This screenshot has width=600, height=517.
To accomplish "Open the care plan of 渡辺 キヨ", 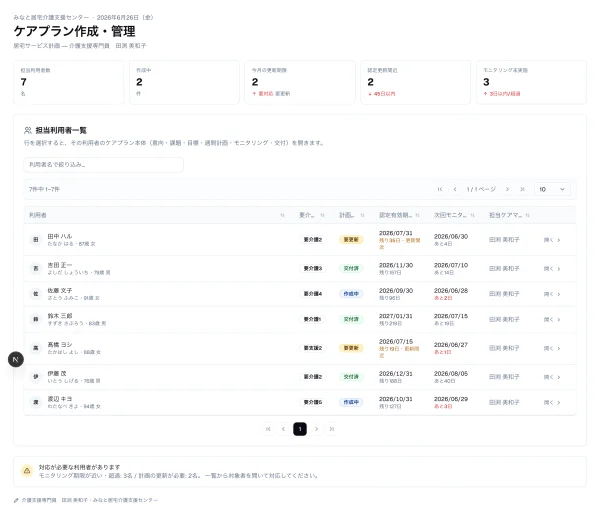I will coord(552,403).
